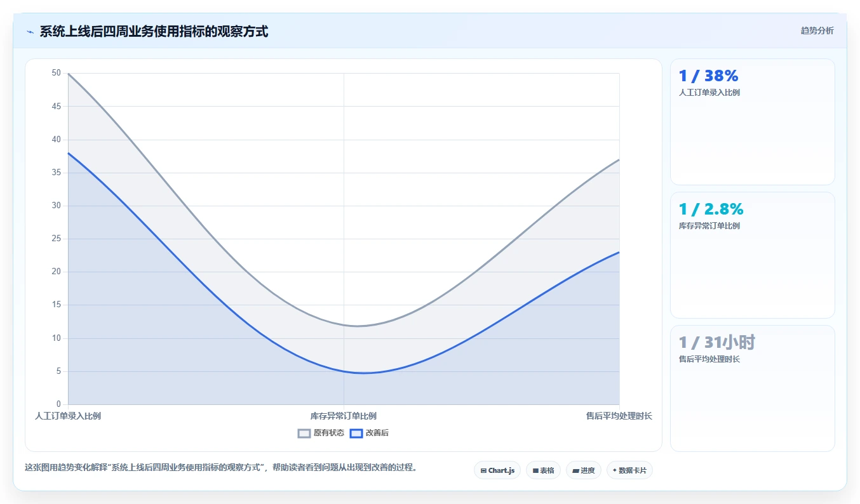Select the Chart.js tag chip
Screen dimensions: 860x504
(497, 470)
